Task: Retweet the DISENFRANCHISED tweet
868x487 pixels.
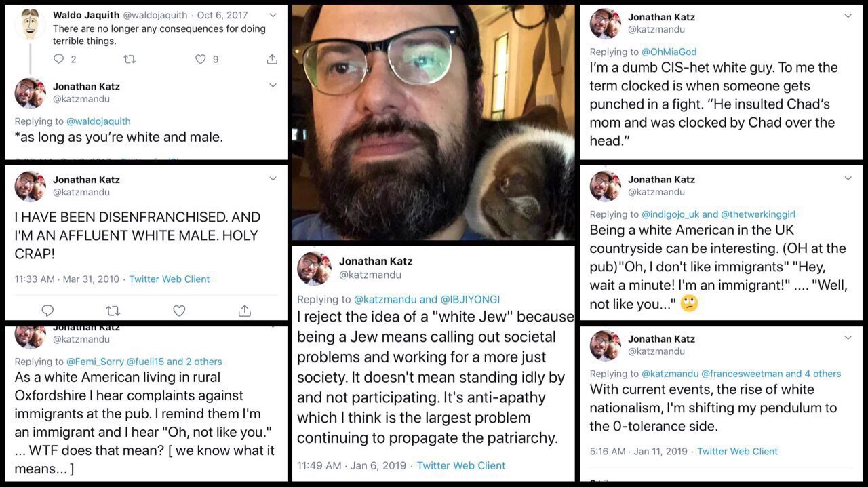Action: [x=113, y=311]
